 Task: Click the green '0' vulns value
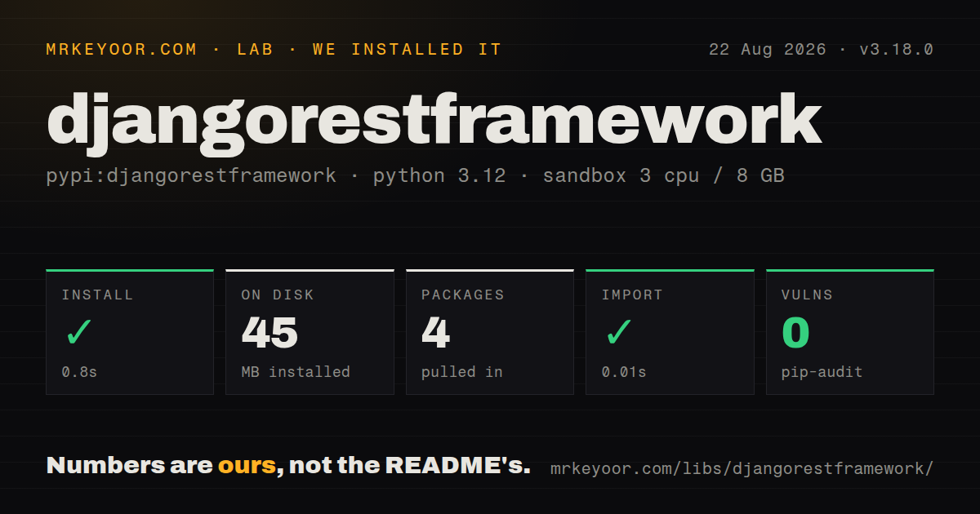(x=795, y=333)
